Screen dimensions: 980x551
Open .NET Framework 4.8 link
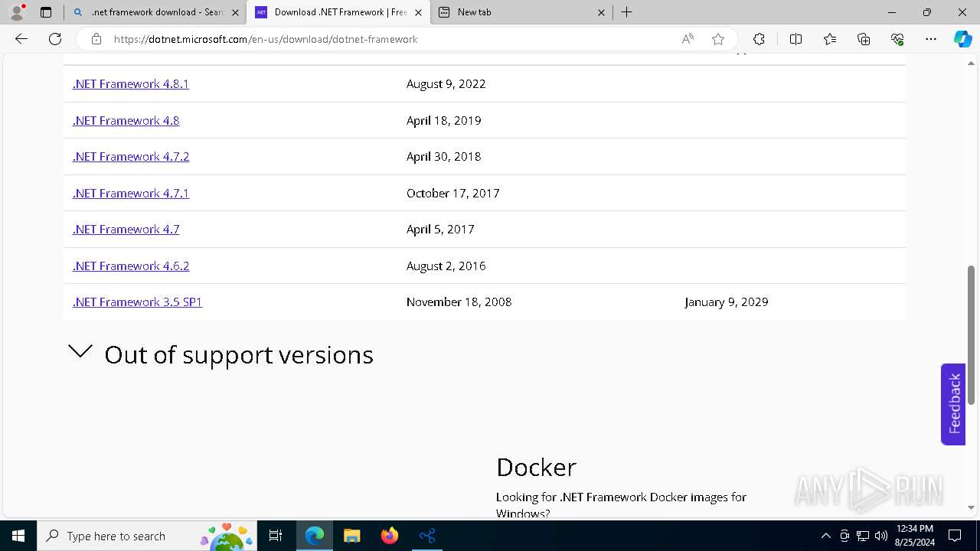(126, 120)
